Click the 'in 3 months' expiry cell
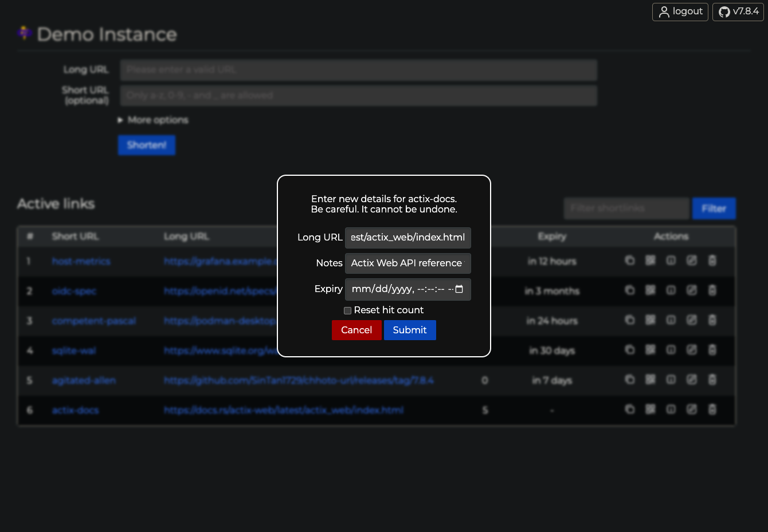768x532 pixels. click(552, 291)
